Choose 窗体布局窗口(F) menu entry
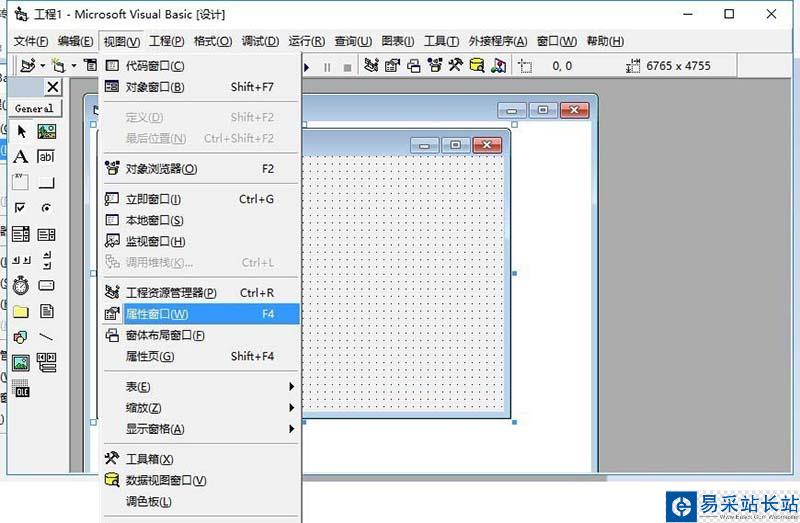This screenshot has width=800, height=523. (202, 335)
